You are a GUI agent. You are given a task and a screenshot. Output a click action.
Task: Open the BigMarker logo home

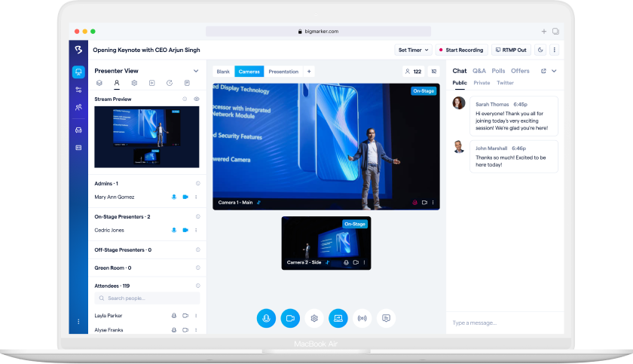(x=78, y=50)
